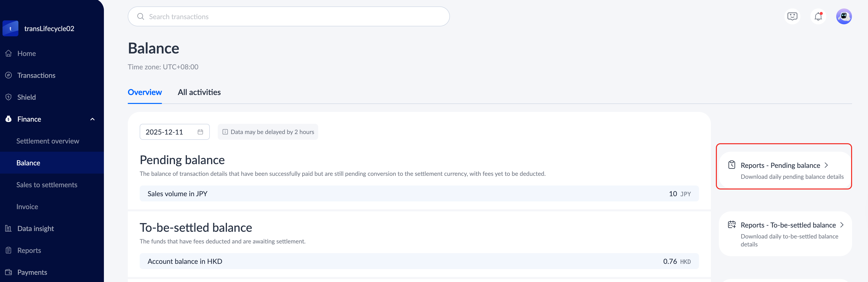Select the Overview tab
This screenshot has width=868, height=282.
145,92
